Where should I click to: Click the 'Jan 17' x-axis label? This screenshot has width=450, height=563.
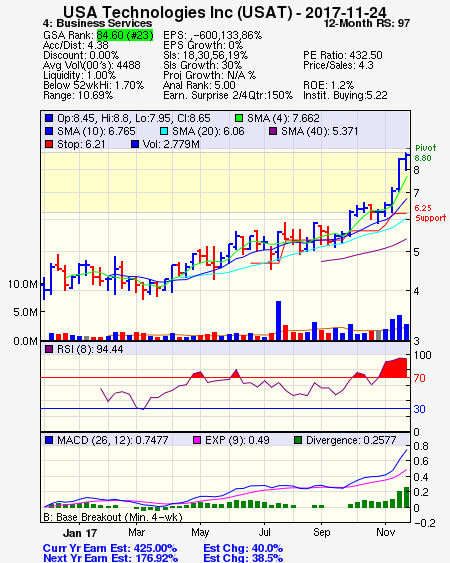[80, 533]
